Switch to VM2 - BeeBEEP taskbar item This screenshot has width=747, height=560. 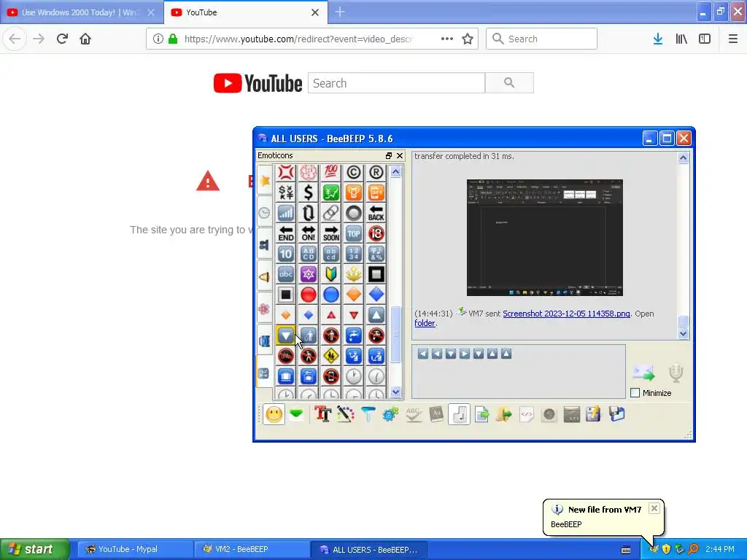pos(252,550)
